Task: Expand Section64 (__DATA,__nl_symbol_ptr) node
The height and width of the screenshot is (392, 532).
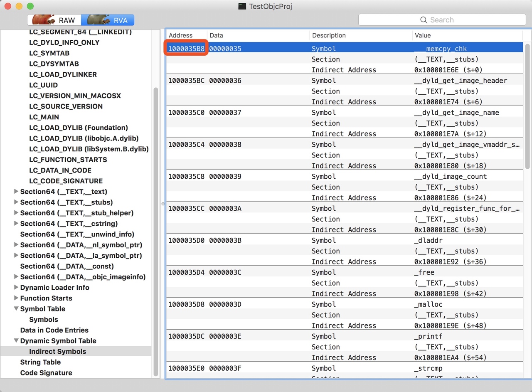Action: point(16,245)
